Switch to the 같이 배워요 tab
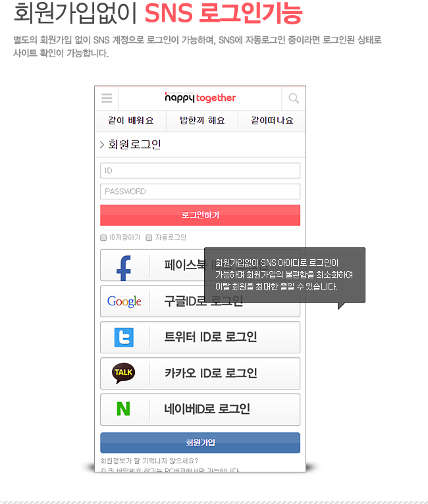This screenshot has width=428, height=504. pyautogui.click(x=130, y=120)
